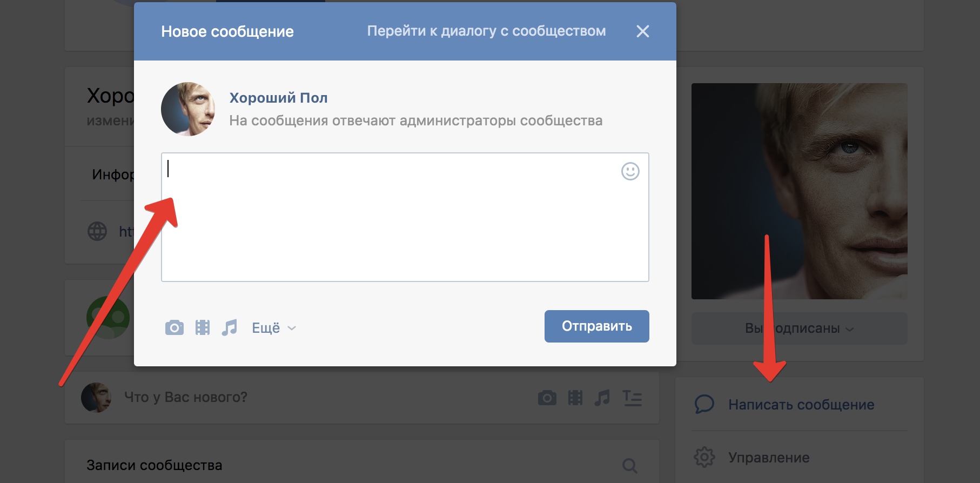The width and height of the screenshot is (980, 483).
Task: Click the green group avatar icon
Action: pos(109,318)
